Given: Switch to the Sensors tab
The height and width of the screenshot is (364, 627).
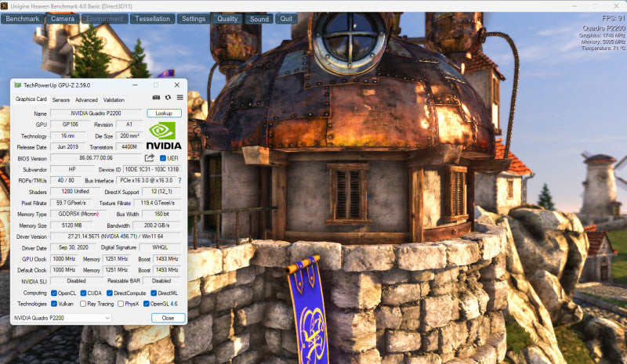Looking at the screenshot, I should coord(61,100).
